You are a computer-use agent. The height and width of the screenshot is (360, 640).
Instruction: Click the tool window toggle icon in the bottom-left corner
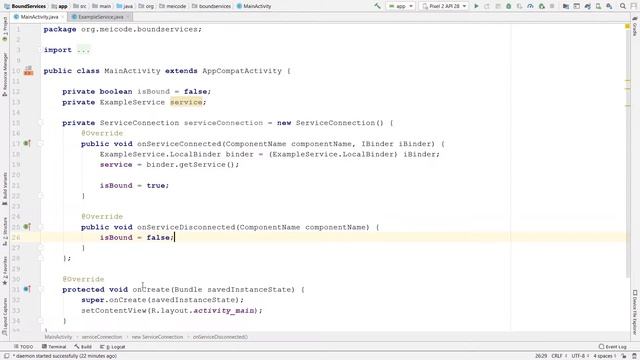7,356
